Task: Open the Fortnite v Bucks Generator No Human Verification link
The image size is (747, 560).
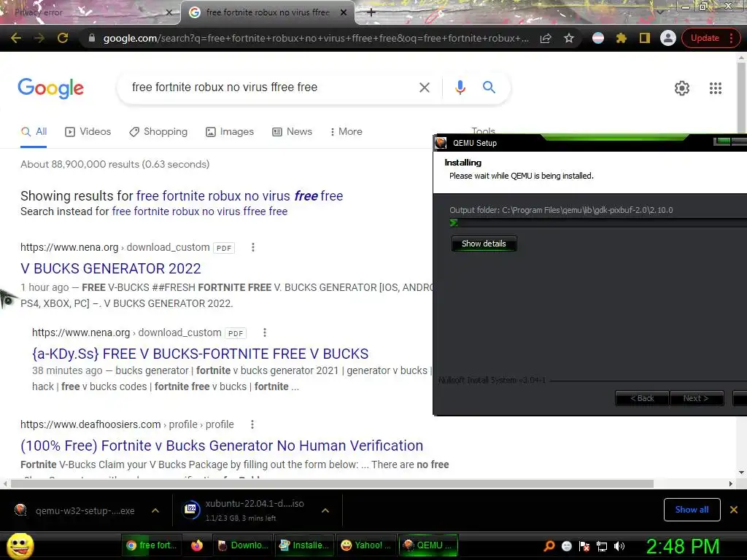Action: click(222, 446)
